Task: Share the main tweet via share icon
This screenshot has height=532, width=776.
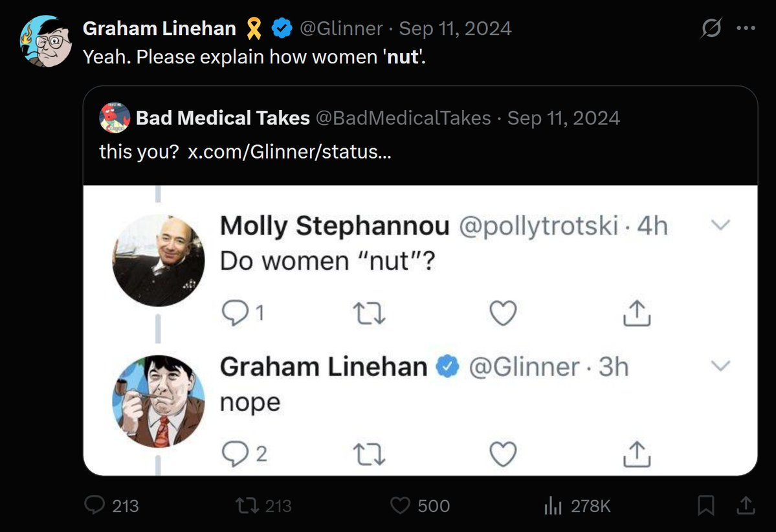Action: 746,505
